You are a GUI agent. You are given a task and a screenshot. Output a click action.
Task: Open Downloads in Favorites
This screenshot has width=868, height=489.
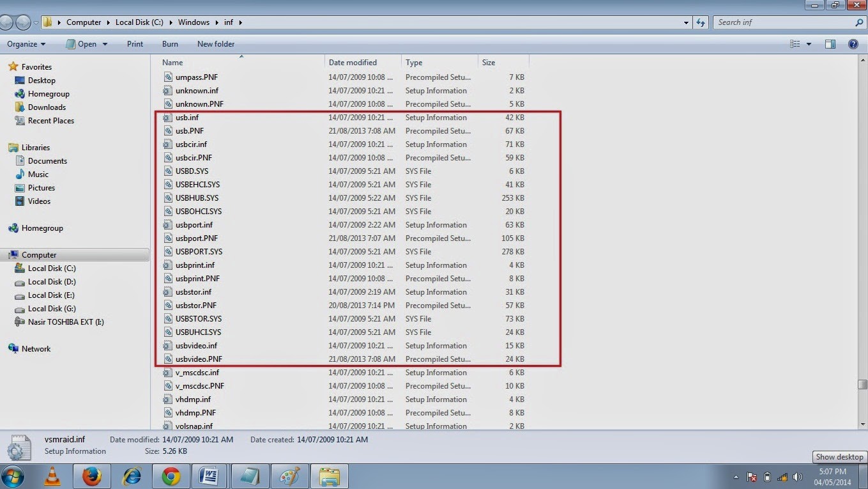(47, 107)
